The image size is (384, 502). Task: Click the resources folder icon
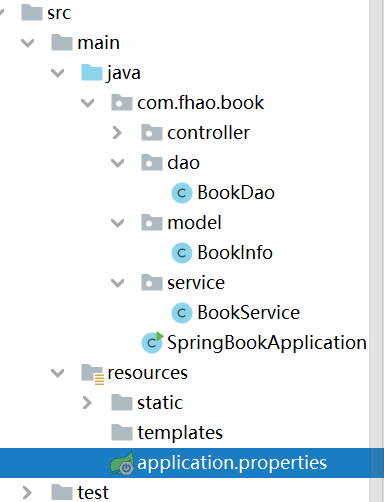92,374
